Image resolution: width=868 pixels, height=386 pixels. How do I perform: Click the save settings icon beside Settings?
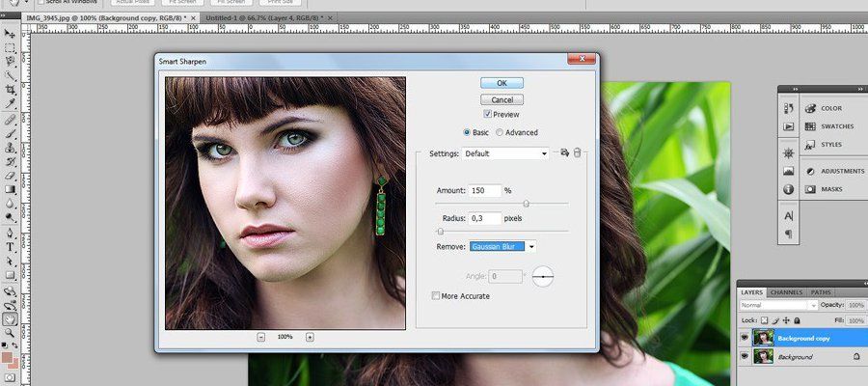pos(564,152)
